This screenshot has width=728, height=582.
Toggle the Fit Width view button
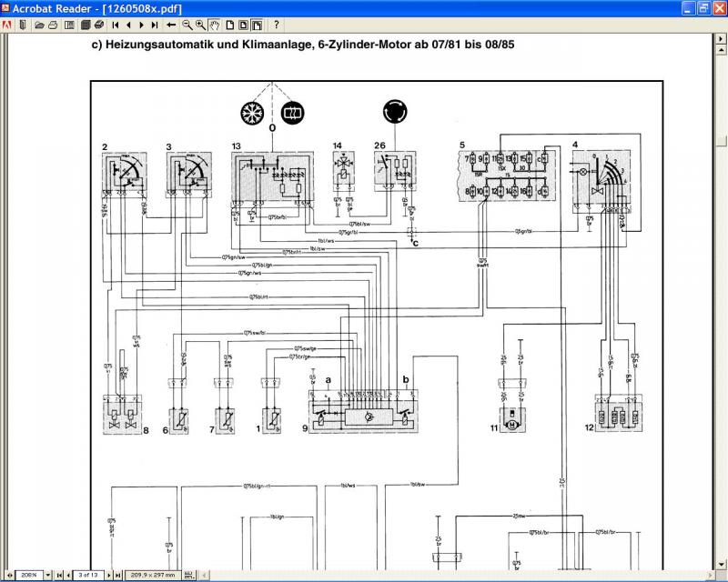coord(258,25)
